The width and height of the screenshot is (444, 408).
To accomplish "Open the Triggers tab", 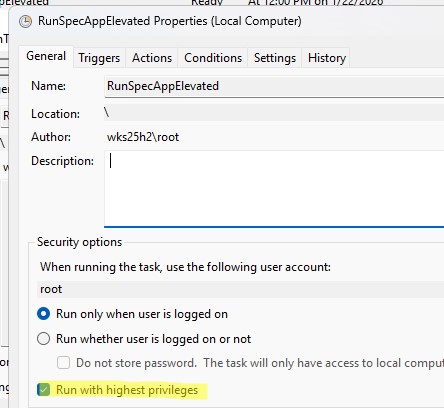I will point(99,58).
